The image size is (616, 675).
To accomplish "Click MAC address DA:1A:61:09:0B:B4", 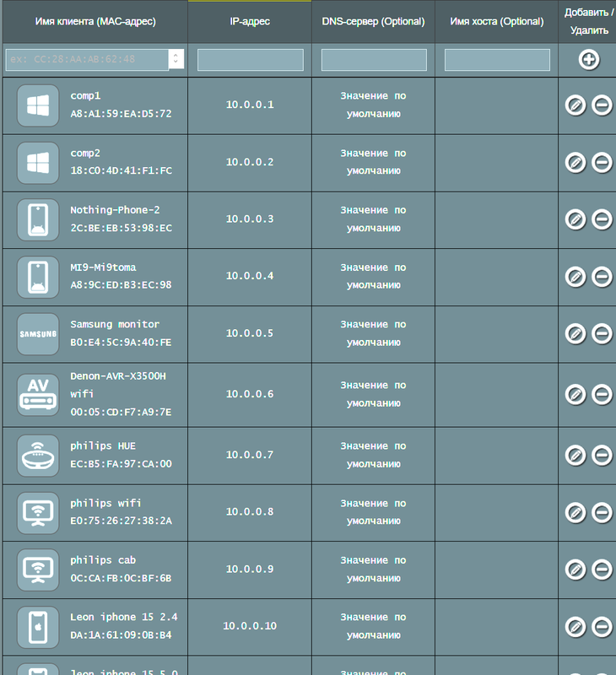I will (x=121, y=635).
